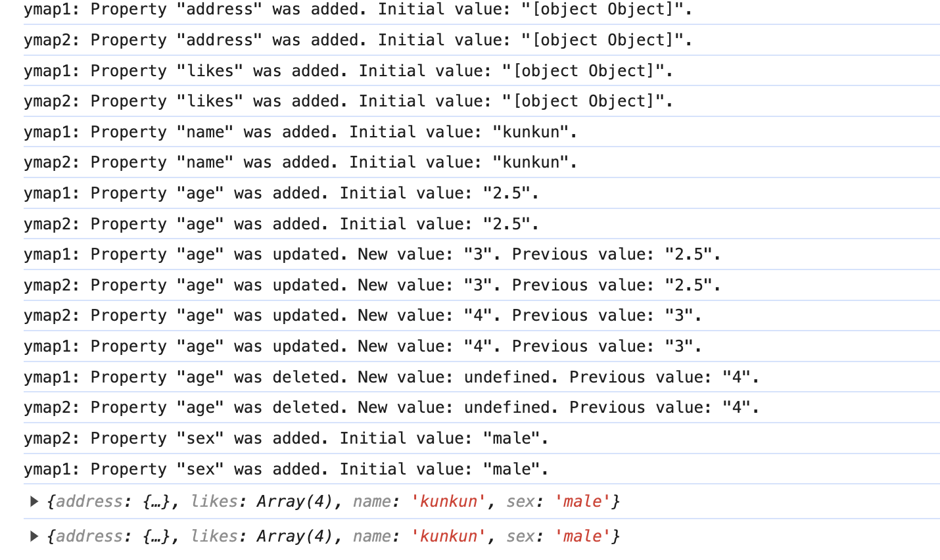Select ymap1 sex added male log line
Viewport: 940px width, 560px height.
[286, 469]
